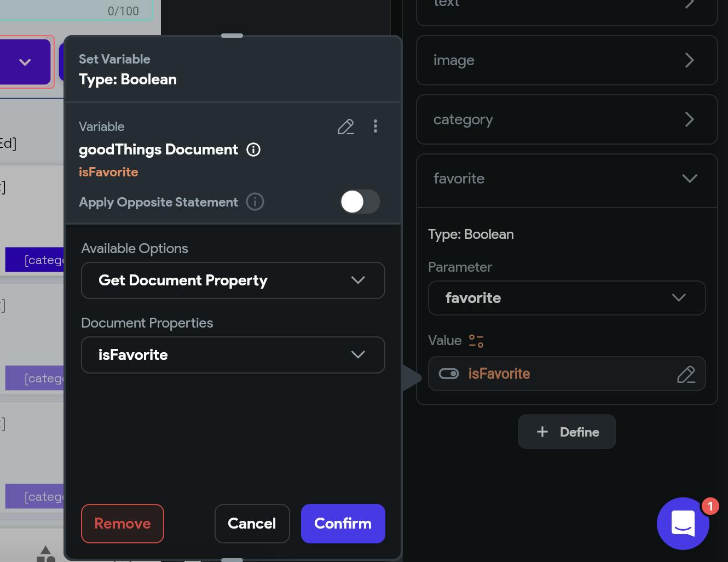The image size is (728, 562).
Task: Click the Cancel button
Action: tap(252, 524)
